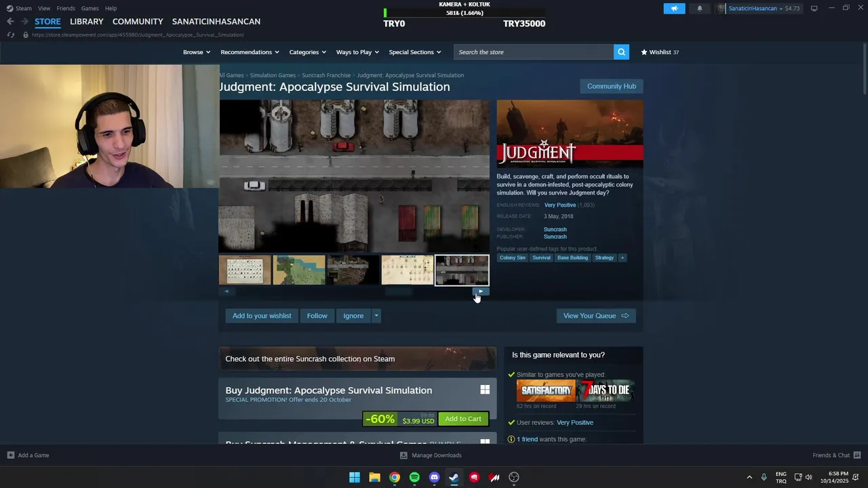This screenshot has width=868, height=488.
Task: Expand the Recommendations menu
Action: (250, 52)
